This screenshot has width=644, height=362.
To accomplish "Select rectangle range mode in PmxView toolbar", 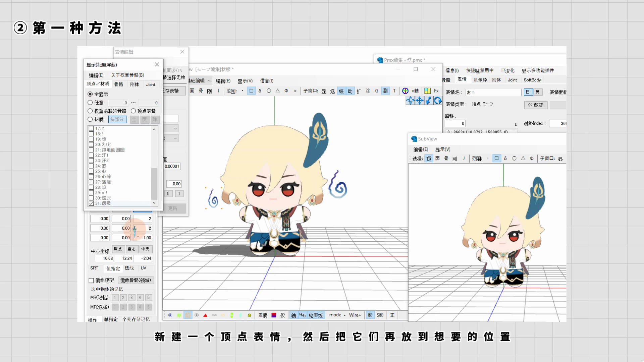I will pyautogui.click(x=251, y=91).
